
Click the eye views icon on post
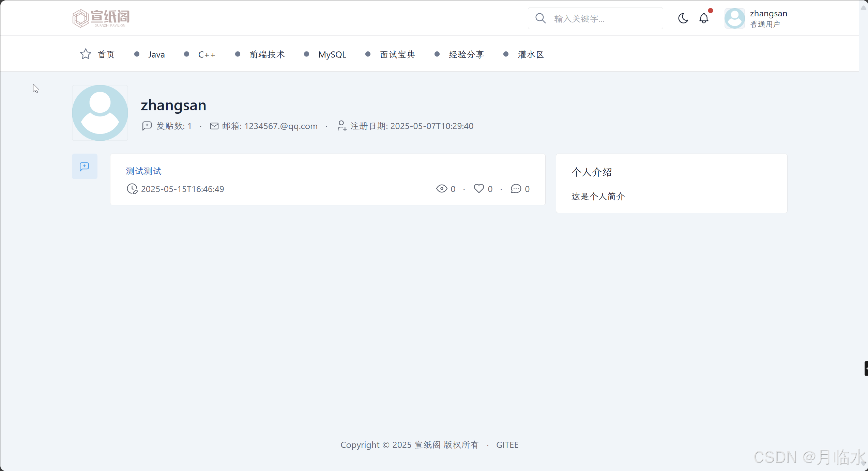pyautogui.click(x=442, y=189)
